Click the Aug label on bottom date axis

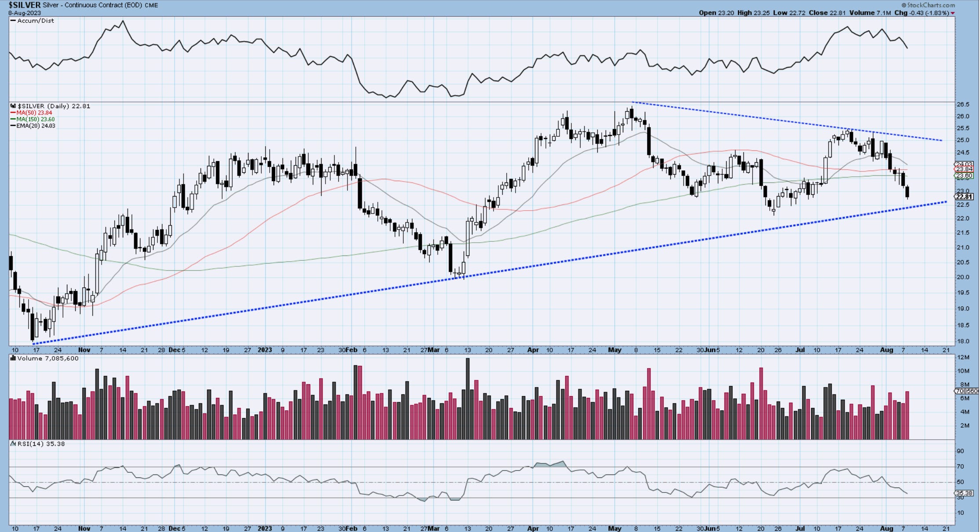tap(887, 528)
